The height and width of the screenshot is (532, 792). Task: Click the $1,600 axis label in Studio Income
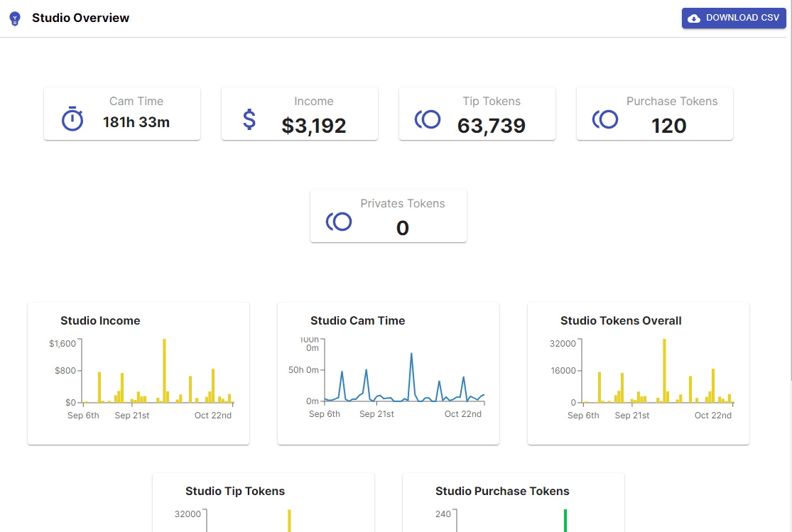[x=62, y=344]
